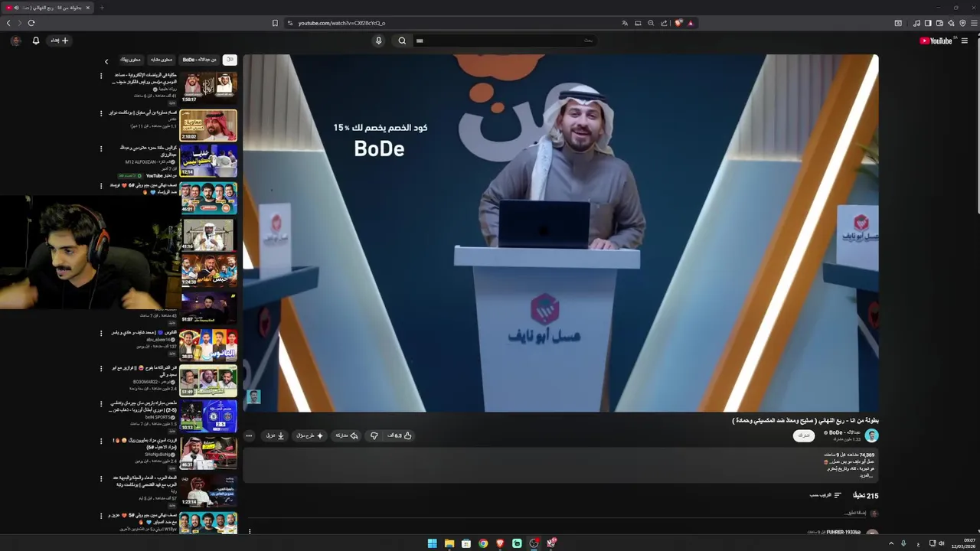Open the BoDe channel avatar
This screenshot has height=551, width=980.
pyautogui.click(x=871, y=435)
